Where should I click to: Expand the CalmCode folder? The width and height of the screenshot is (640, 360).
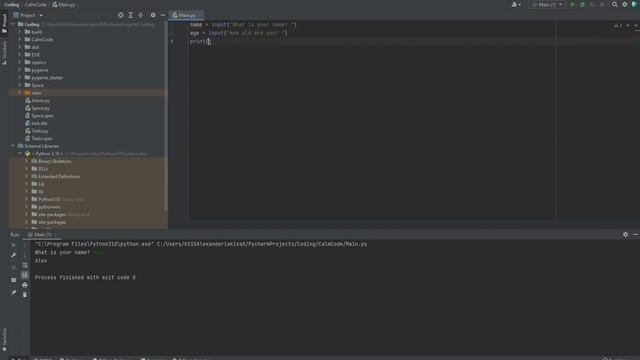(20, 40)
